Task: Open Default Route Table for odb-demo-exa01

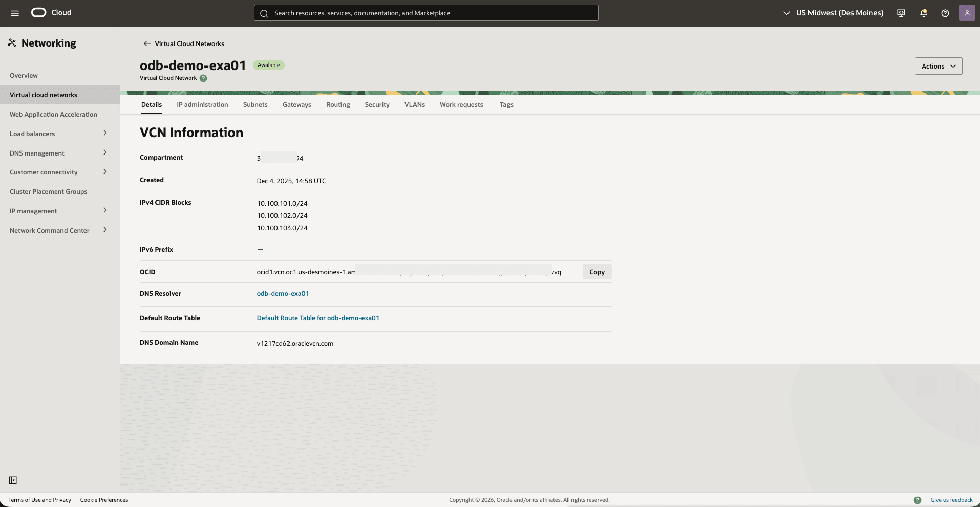Action: pos(317,318)
